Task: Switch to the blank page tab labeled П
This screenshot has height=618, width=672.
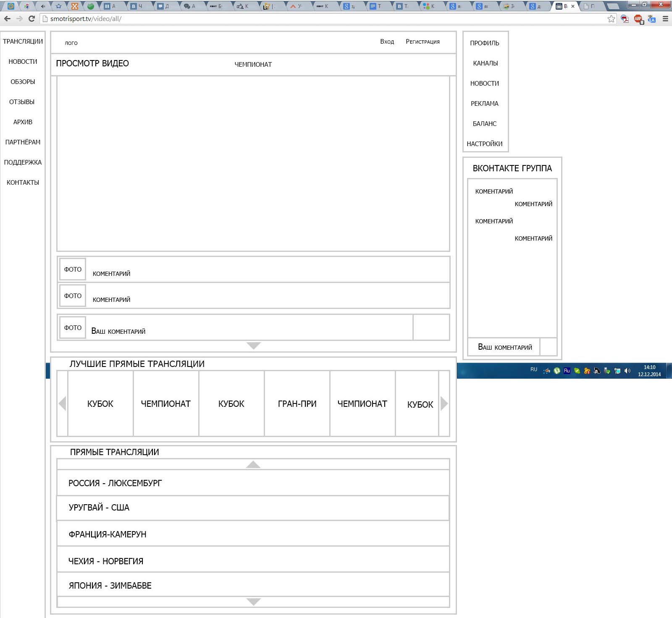Action: click(x=592, y=6)
